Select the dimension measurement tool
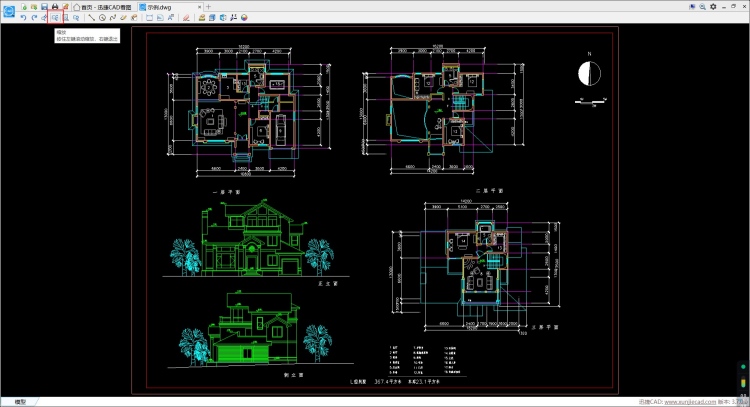750x407 pixels. [x=233, y=18]
